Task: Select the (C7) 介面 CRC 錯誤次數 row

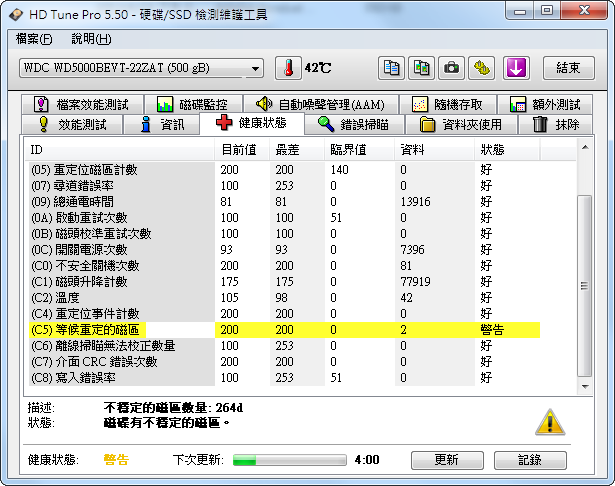Action: (x=284, y=362)
